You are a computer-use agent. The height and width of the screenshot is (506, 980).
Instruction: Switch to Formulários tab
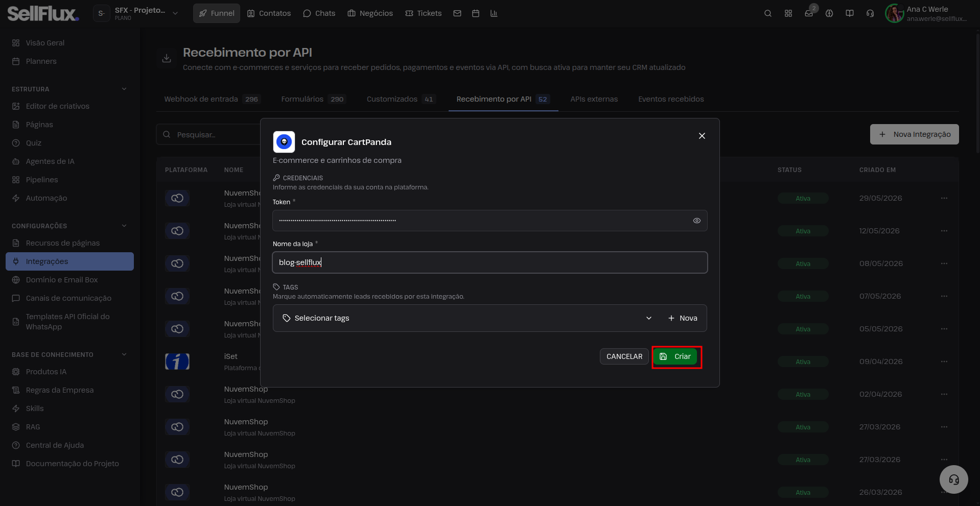click(x=313, y=99)
